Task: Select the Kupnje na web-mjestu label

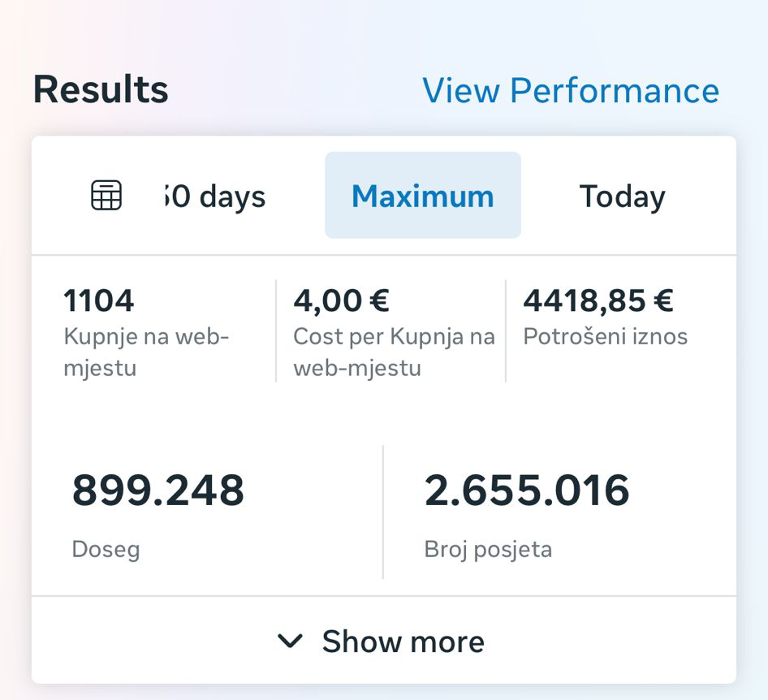Action: pos(147,352)
